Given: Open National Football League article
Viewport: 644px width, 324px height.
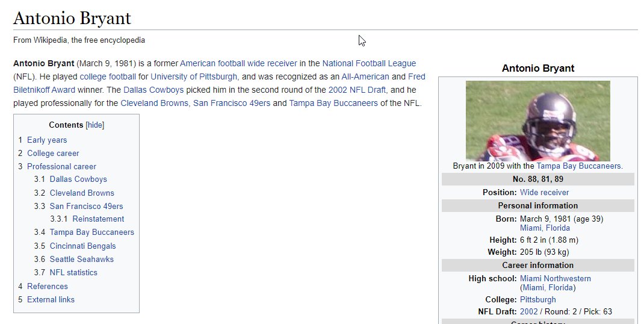Looking at the screenshot, I should [x=369, y=63].
